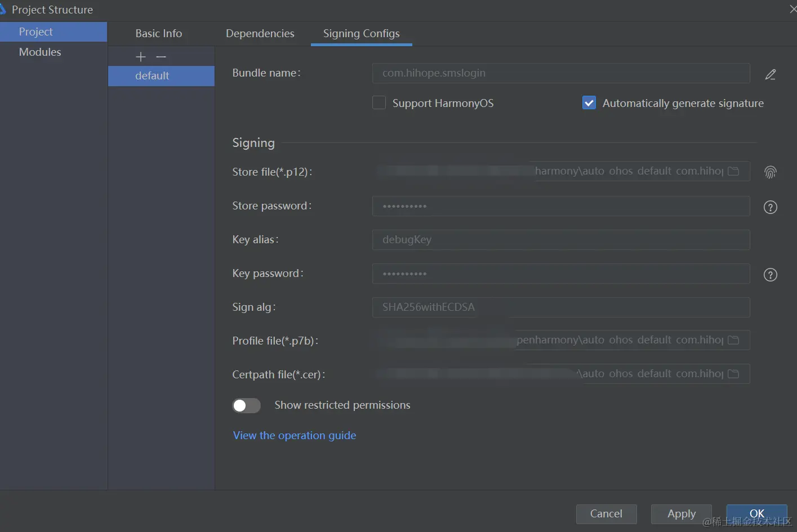This screenshot has height=532, width=797.
Task: Open the View the operation guide link
Action: (295, 435)
